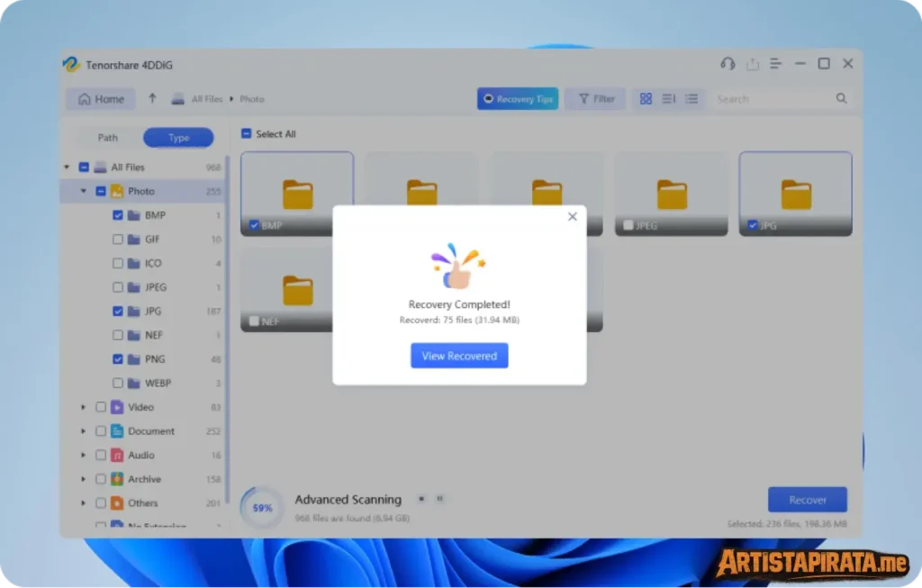Viewport: 922px width, 588px height.
Task: Click the magnifier search icon
Action: coord(841,99)
